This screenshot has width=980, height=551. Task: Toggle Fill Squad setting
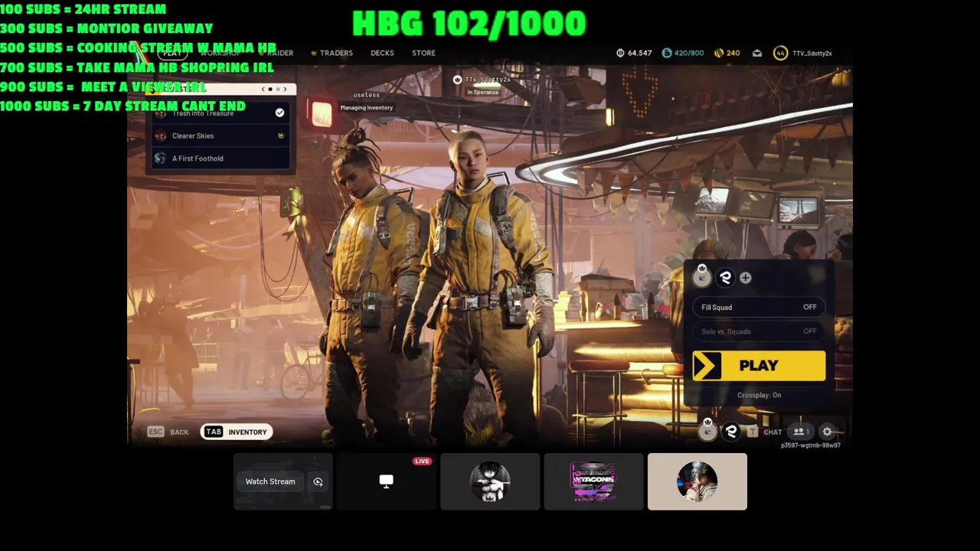coord(759,308)
